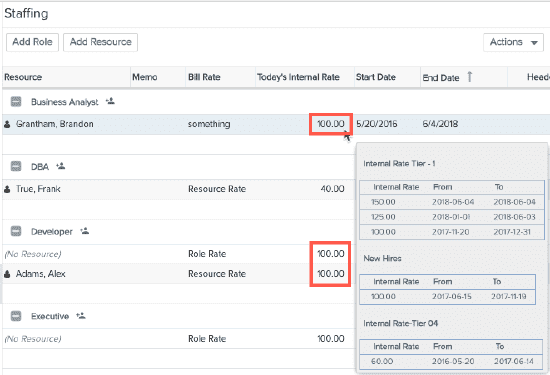Click the Developer role icon
The height and width of the screenshot is (375, 550).
point(16,231)
